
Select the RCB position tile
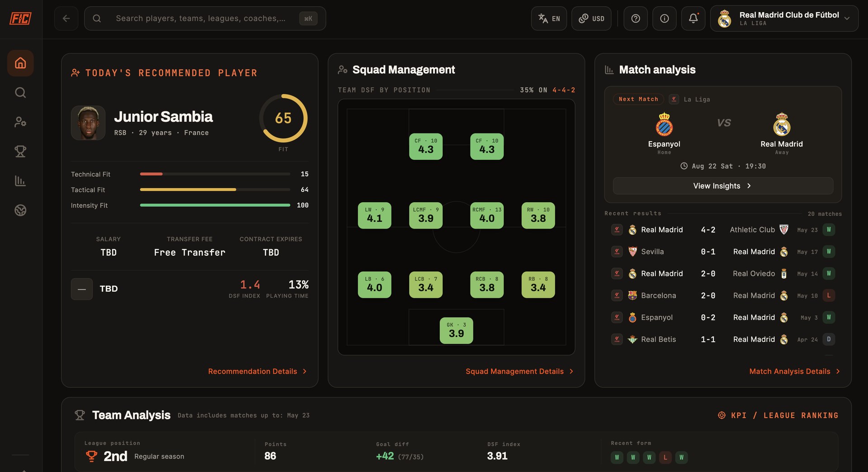tap(487, 285)
